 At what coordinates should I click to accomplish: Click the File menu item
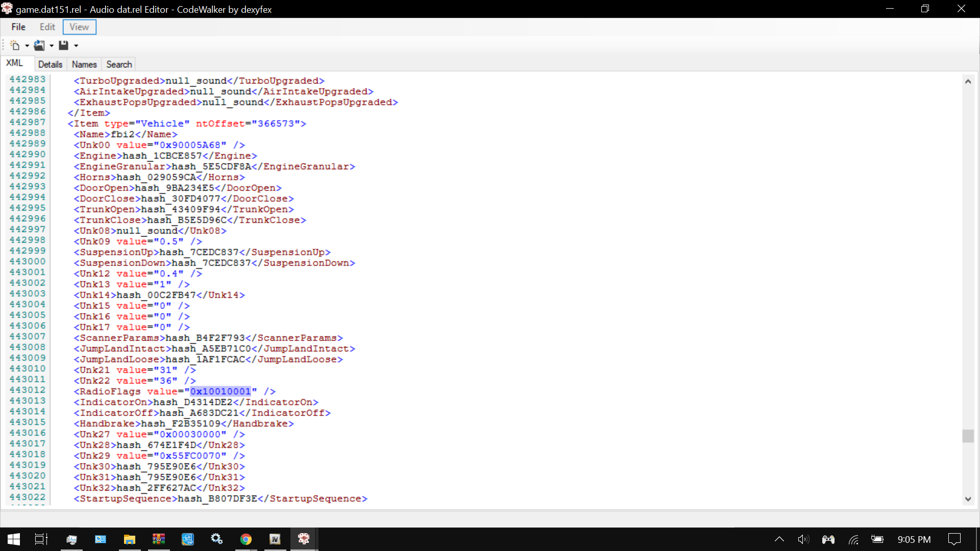(18, 27)
